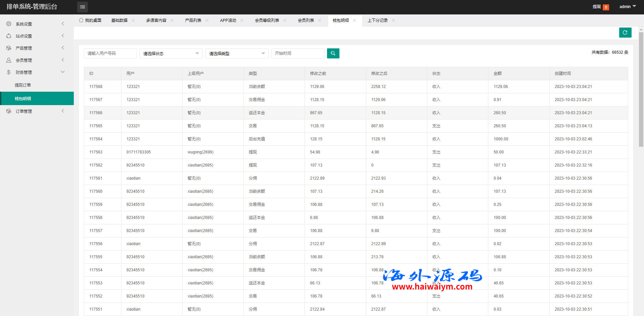Viewport: 644px width, 316px height.
Task: Click the 财务管理 dollar icon
Action: (9, 72)
